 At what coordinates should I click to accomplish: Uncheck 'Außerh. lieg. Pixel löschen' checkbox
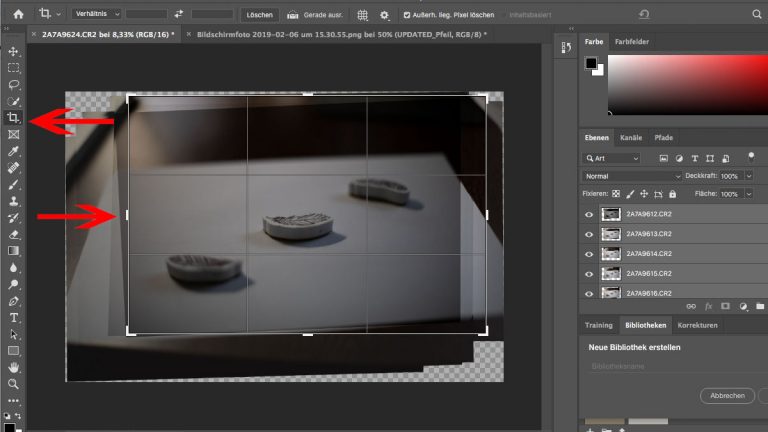pyautogui.click(x=406, y=15)
